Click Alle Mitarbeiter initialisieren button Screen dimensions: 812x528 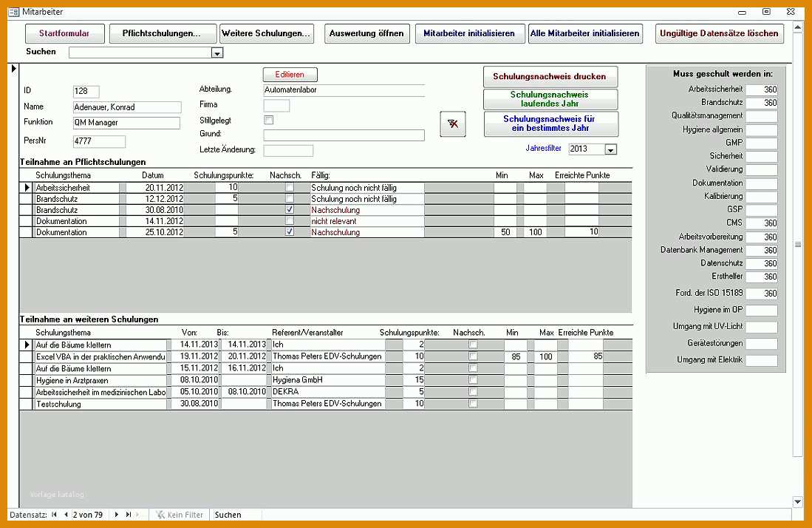tap(585, 33)
